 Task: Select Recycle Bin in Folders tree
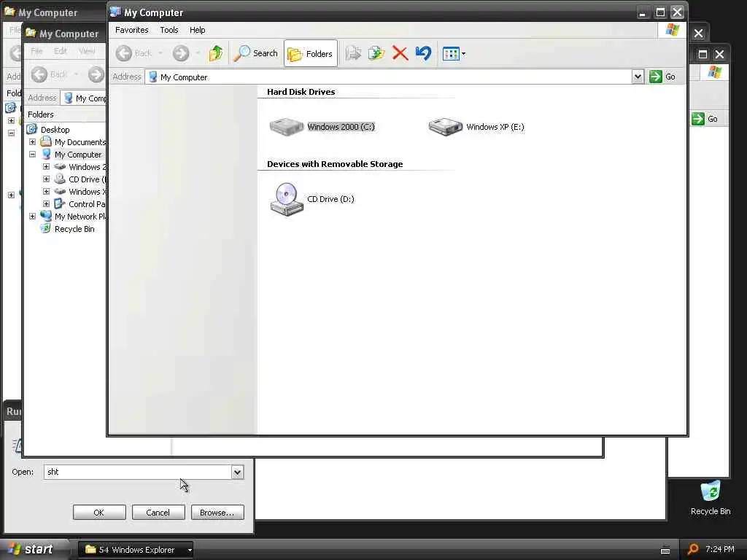pos(74,229)
